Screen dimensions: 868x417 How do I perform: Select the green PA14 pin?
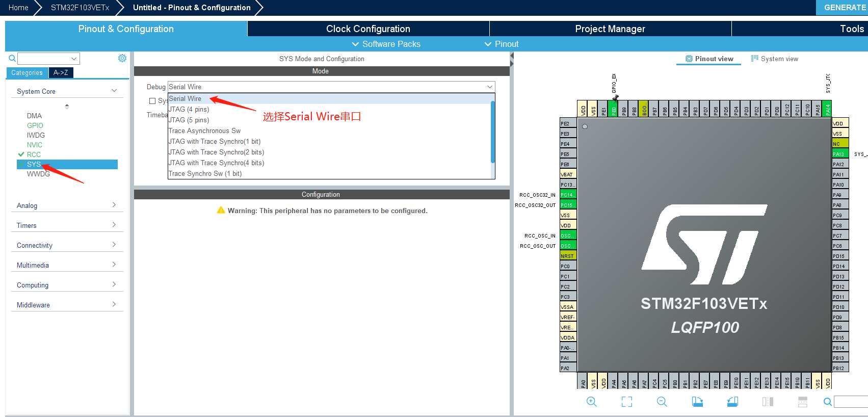[x=828, y=109]
